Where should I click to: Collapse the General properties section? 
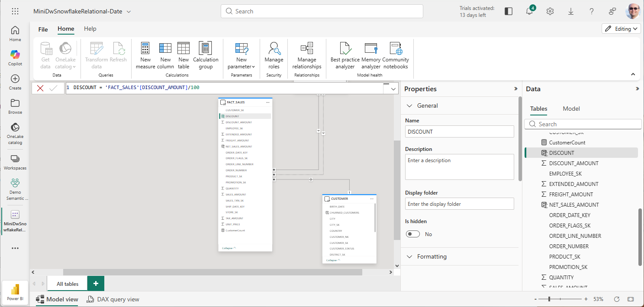point(409,106)
